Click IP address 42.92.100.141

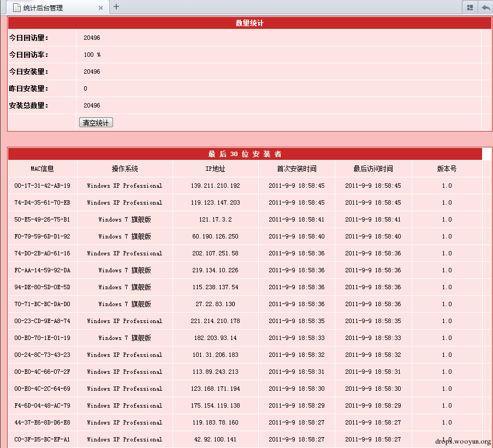tap(215, 439)
